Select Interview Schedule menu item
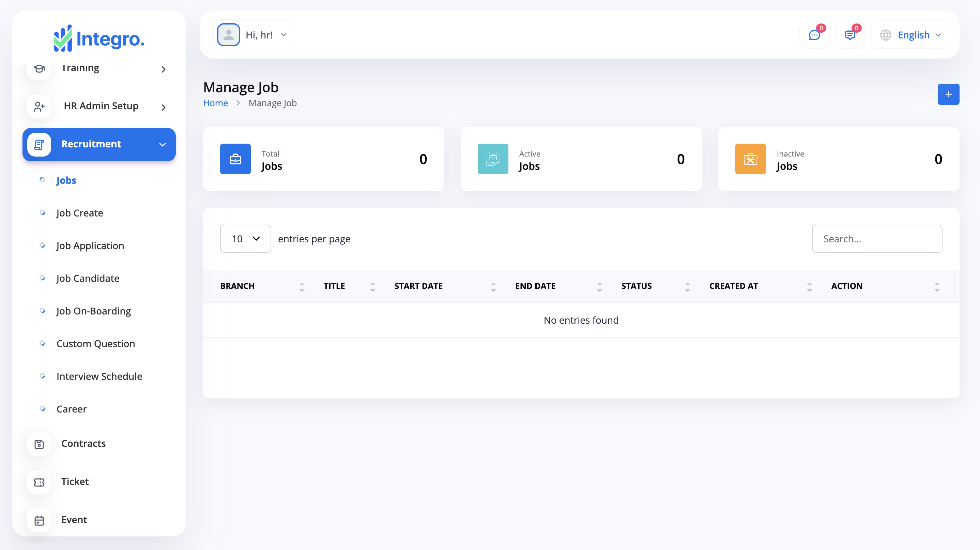The width and height of the screenshot is (980, 550). click(99, 376)
